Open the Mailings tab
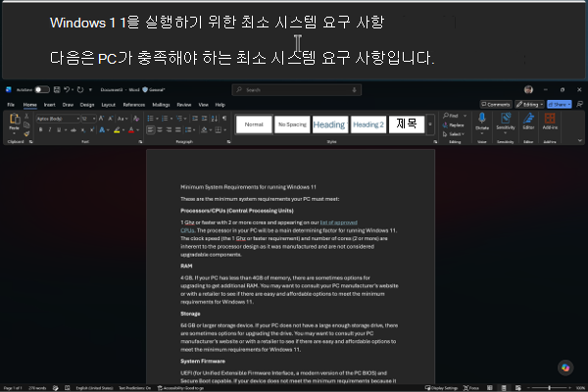Screen dimensions: 588x392 161,105
